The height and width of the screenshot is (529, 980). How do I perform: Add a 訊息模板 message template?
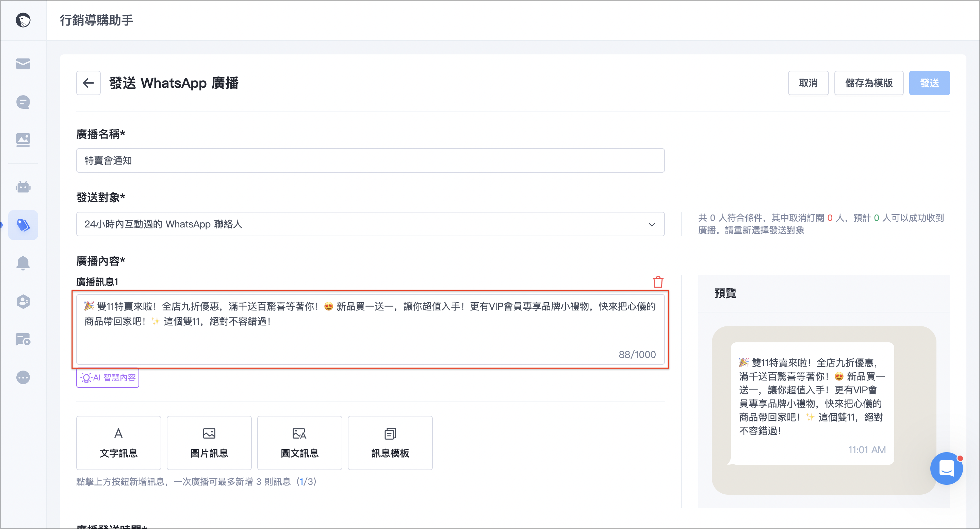[x=390, y=443]
